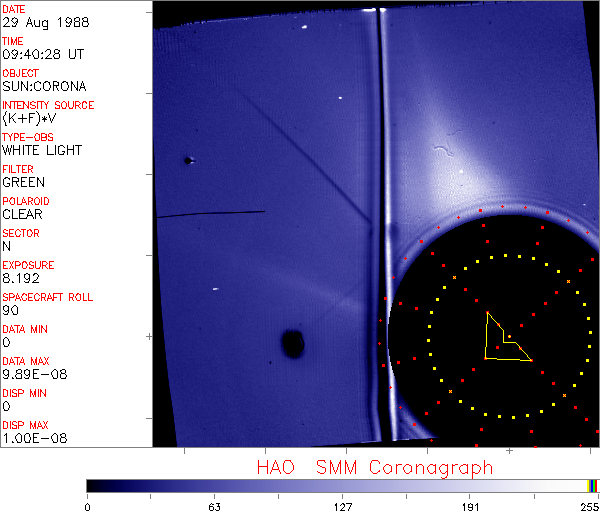The width and height of the screenshot is (600, 512).
Task: Click the dark horizontal line on the left side
Action: [210, 213]
